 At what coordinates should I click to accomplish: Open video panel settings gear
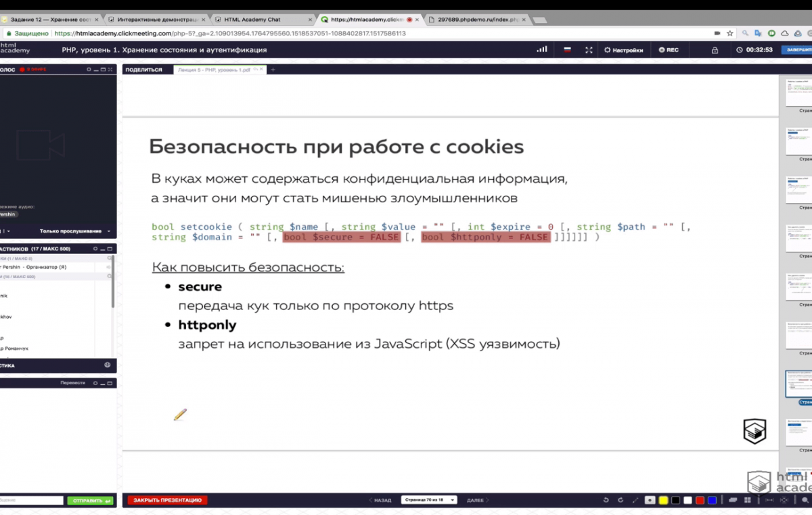pyautogui.click(x=89, y=70)
